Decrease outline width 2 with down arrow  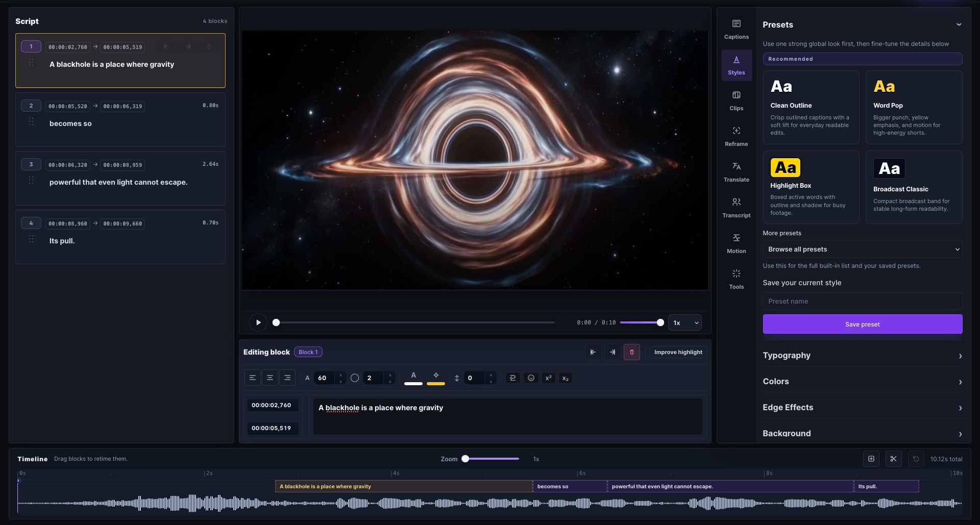click(x=390, y=381)
